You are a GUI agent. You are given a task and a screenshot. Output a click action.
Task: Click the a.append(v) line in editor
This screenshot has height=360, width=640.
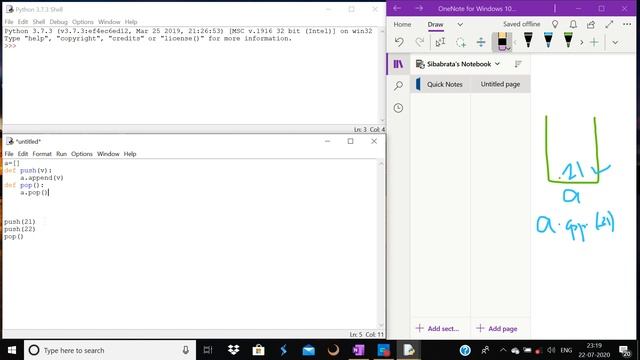click(42, 178)
